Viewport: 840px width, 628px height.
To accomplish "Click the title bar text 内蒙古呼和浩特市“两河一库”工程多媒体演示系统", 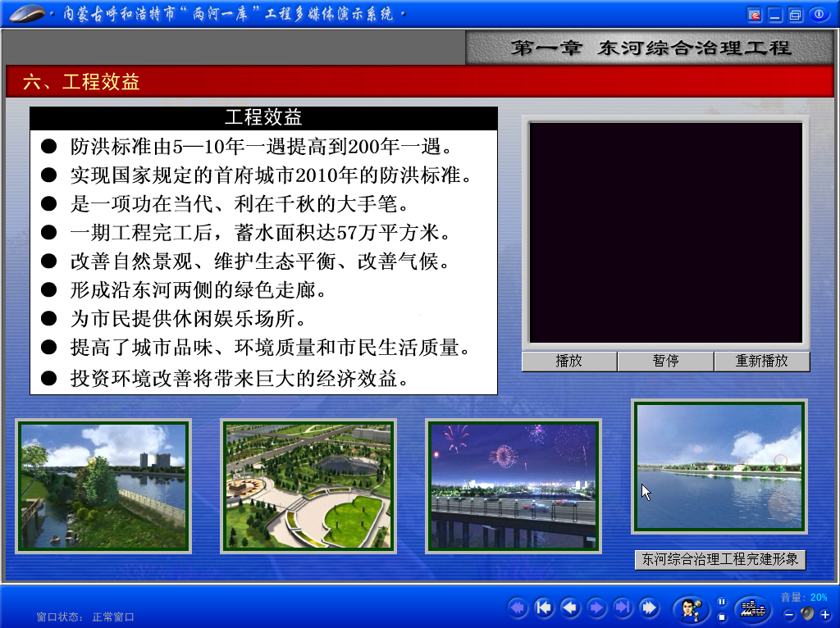I will click(x=229, y=13).
